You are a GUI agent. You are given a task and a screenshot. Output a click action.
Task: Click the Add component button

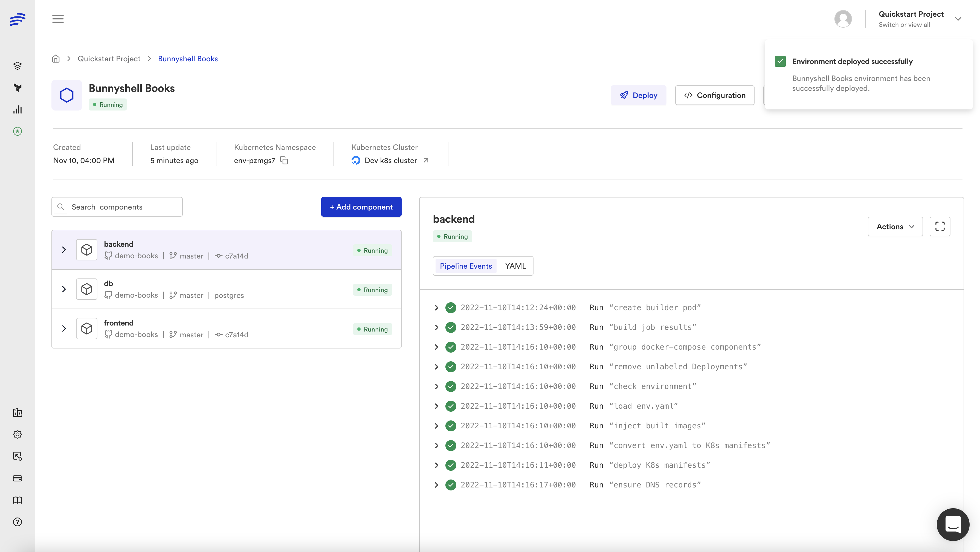pyautogui.click(x=361, y=207)
